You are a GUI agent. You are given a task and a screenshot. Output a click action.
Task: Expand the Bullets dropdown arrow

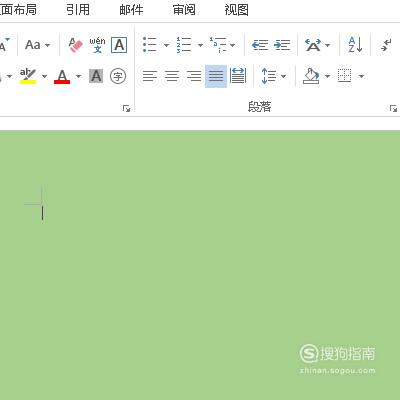(166, 45)
